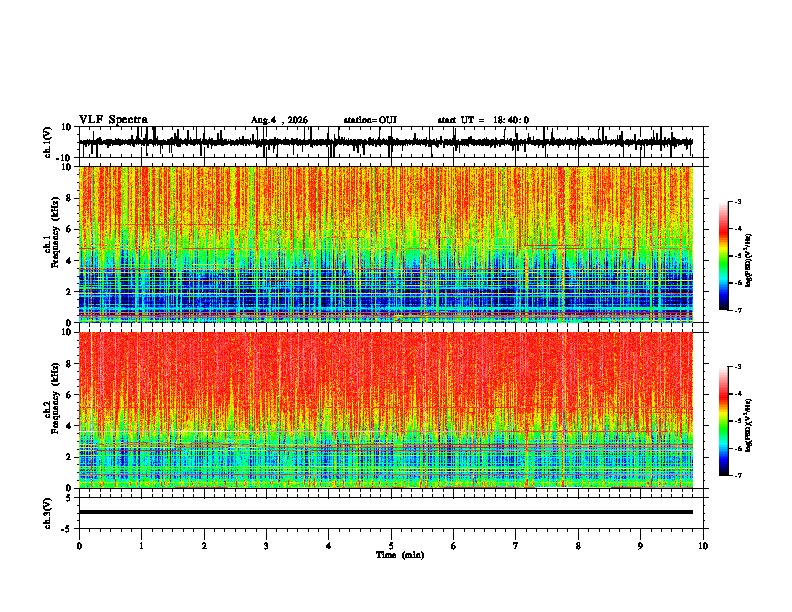Click the final time axis tick label "10"
This screenshot has height=612, width=792.
click(x=703, y=546)
